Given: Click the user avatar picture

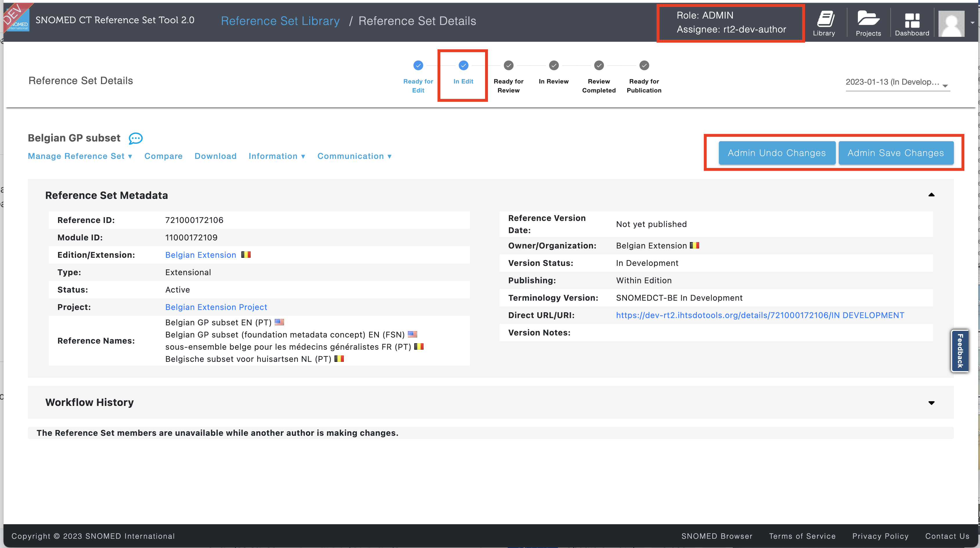Looking at the screenshot, I should point(951,23).
